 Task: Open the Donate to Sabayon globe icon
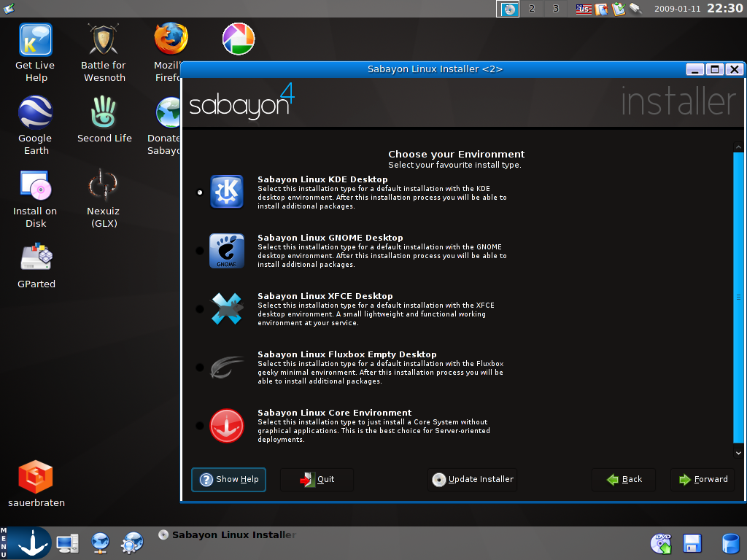169,113
